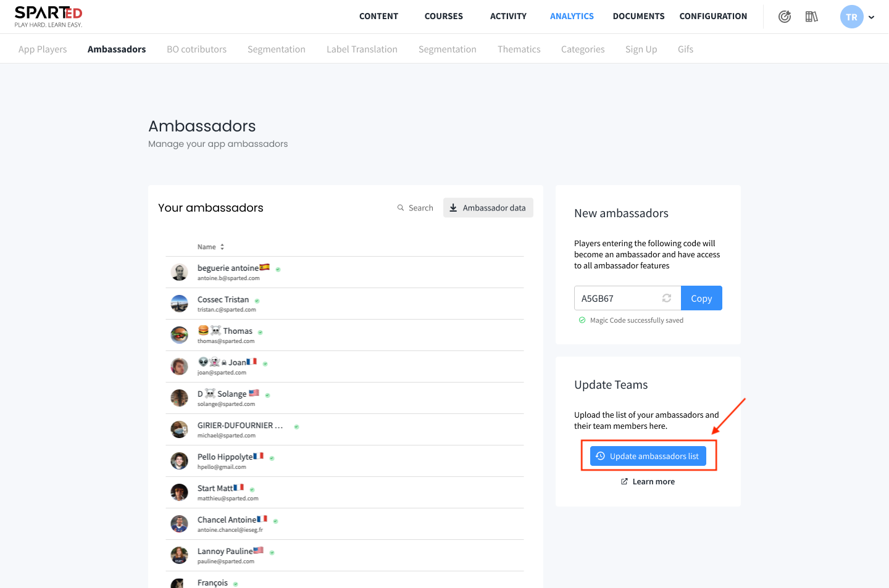Open the target goals icon in header
889x588 pixels.
click(785, 17)
